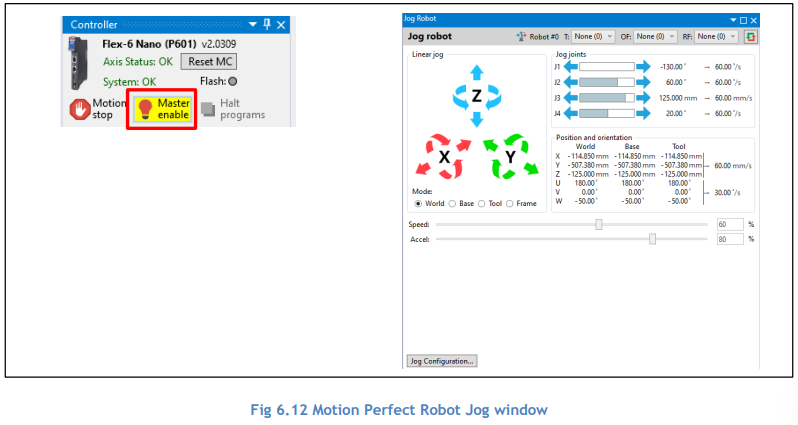Click the Flex-6 Nano (P601) controller name
The image size is (798, 425).
(x=149, y=44)
